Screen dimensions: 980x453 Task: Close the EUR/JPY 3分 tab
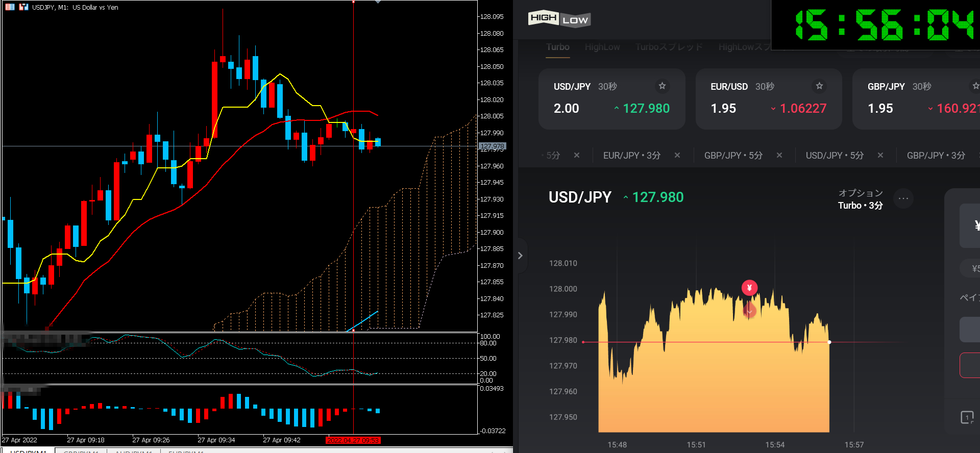click(677, 156)
